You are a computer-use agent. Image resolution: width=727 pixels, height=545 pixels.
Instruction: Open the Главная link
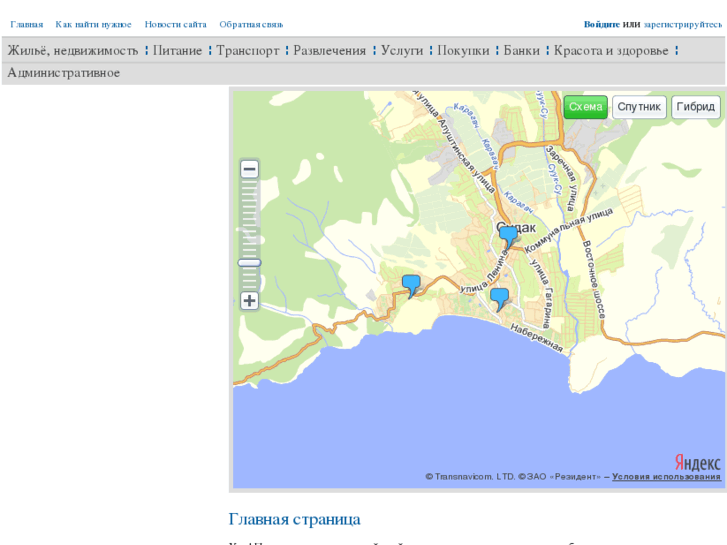(26, 25)
